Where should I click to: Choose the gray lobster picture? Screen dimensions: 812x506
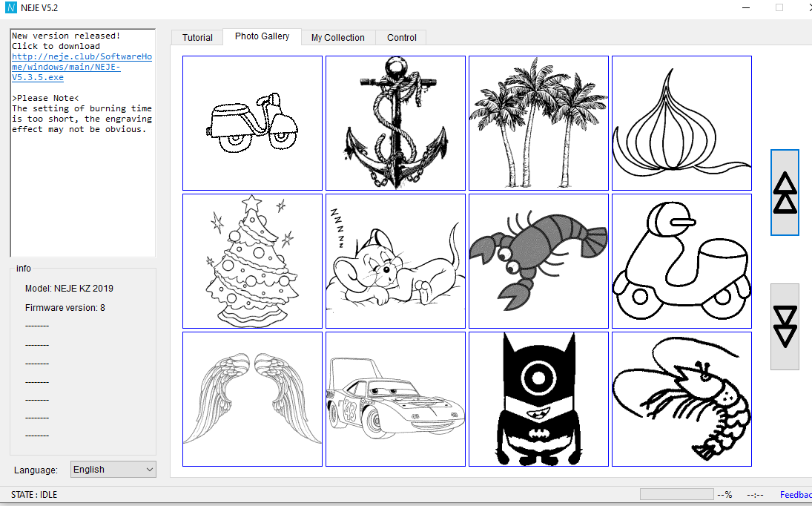(538, 261)
